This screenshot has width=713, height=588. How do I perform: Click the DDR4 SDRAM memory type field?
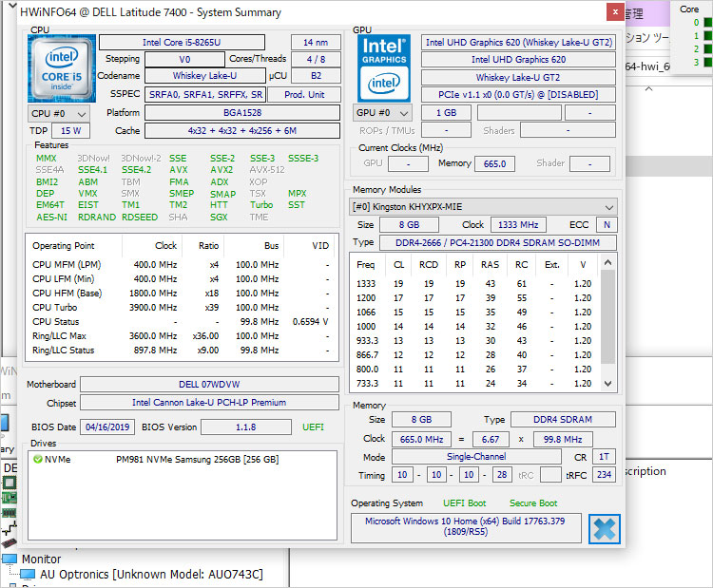[x=563, y=420]
